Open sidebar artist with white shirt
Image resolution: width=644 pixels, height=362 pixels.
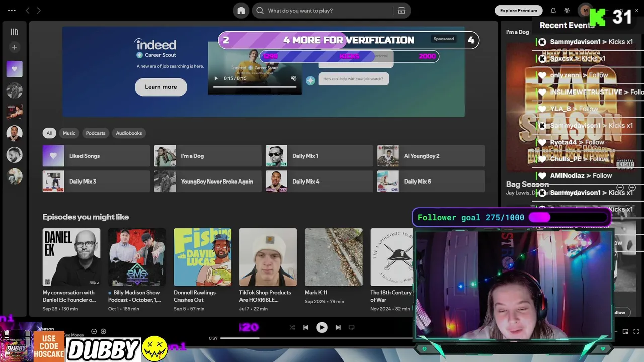click(x=14, y=133)
